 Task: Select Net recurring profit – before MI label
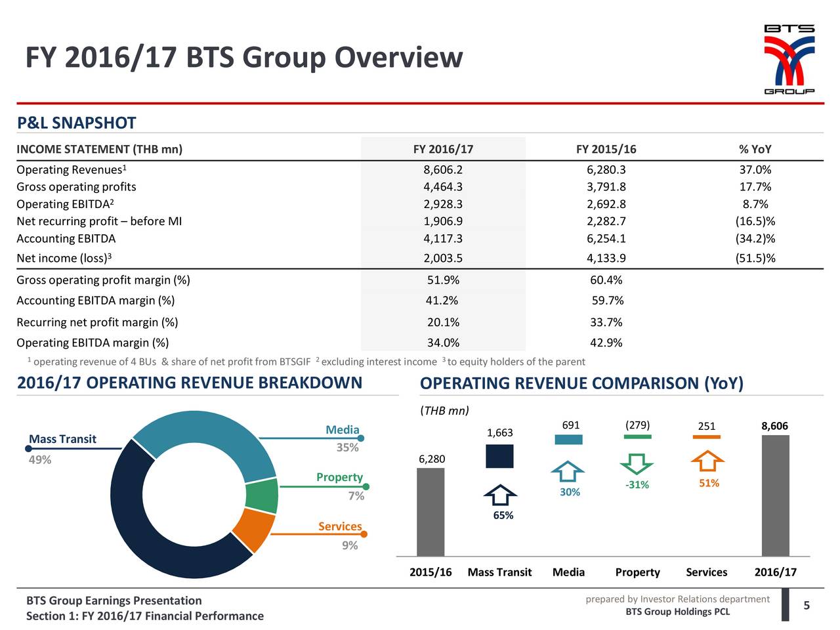tap(99, 221)
